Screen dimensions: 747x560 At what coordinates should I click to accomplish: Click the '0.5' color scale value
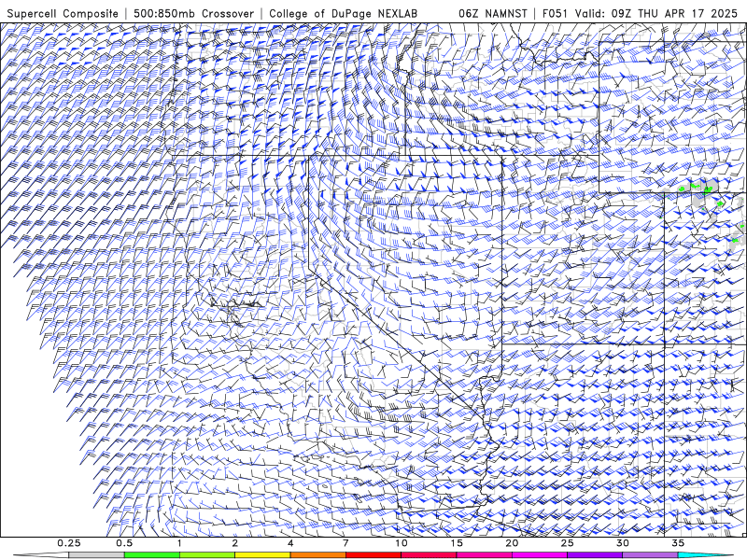[x=124, y=543]
